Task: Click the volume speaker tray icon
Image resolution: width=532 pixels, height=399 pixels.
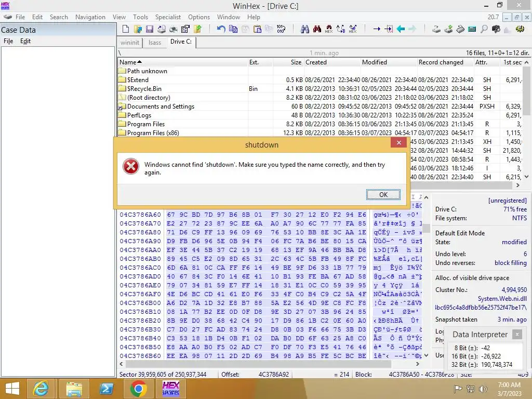Action: (483, 389)
